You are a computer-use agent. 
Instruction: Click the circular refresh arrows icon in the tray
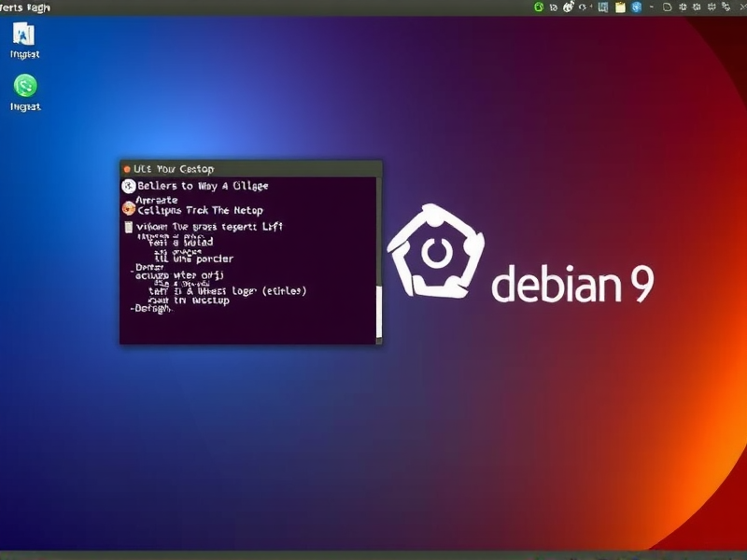pyautogui.click(x=583, y=7)
